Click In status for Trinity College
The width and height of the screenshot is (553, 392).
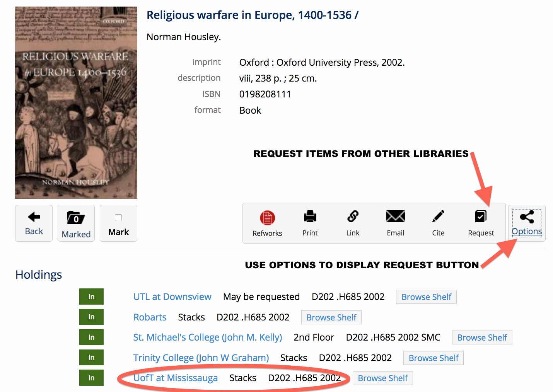click(91, 357)
